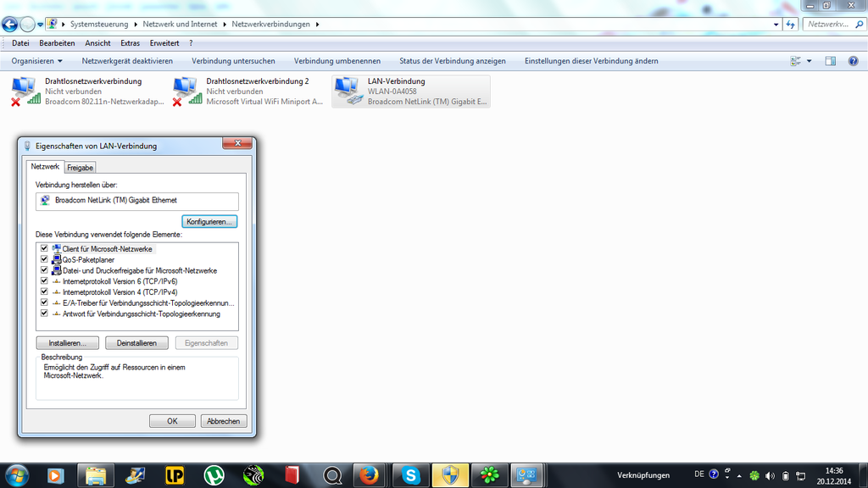Viewport: 868px width, 488px height.
Task: Launch Firefox from the taskbar
Action: tap(369, 475)
